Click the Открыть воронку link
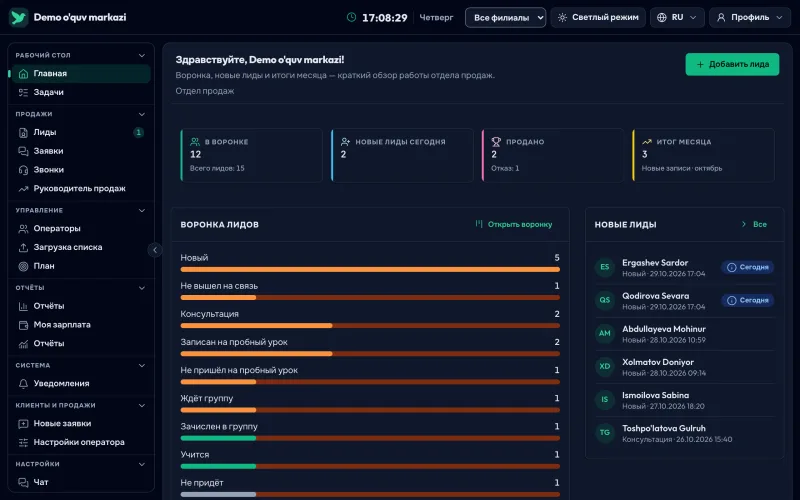 point(514,224)
